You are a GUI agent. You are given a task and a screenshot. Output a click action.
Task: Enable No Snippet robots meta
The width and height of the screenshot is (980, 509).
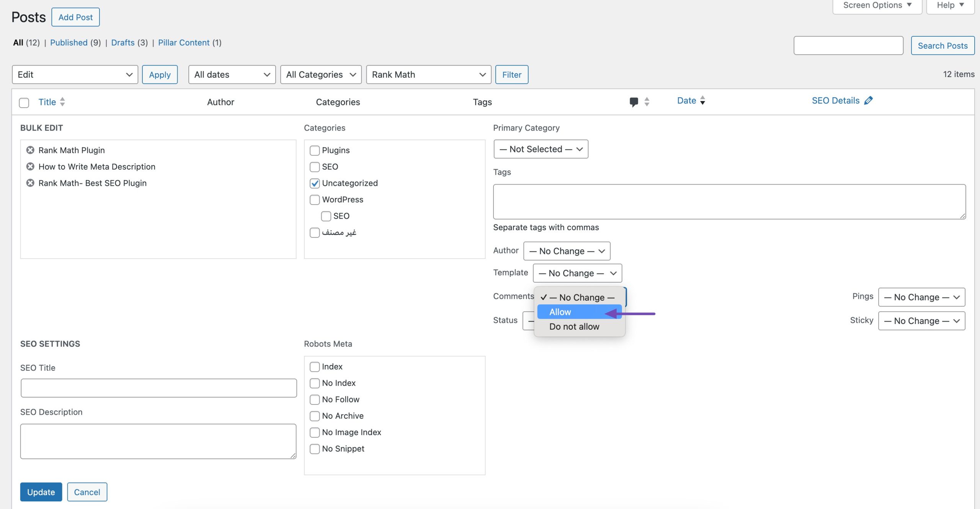click(x=315, y=449)
